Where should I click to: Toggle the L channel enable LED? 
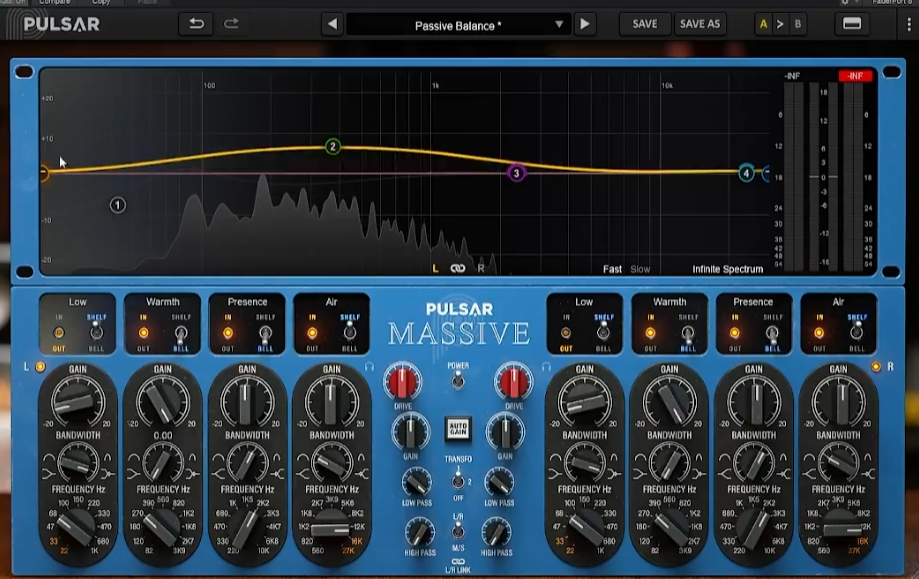point(40,367)
